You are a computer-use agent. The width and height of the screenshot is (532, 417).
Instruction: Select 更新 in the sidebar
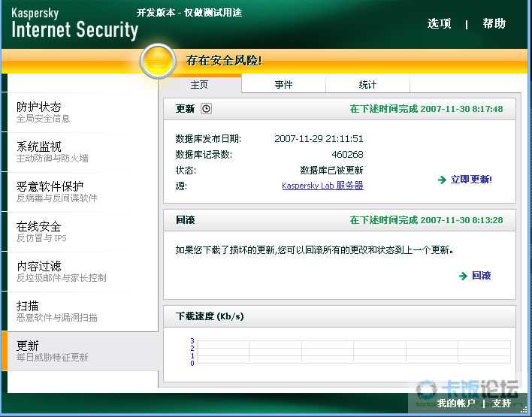(x=83, y=351)
